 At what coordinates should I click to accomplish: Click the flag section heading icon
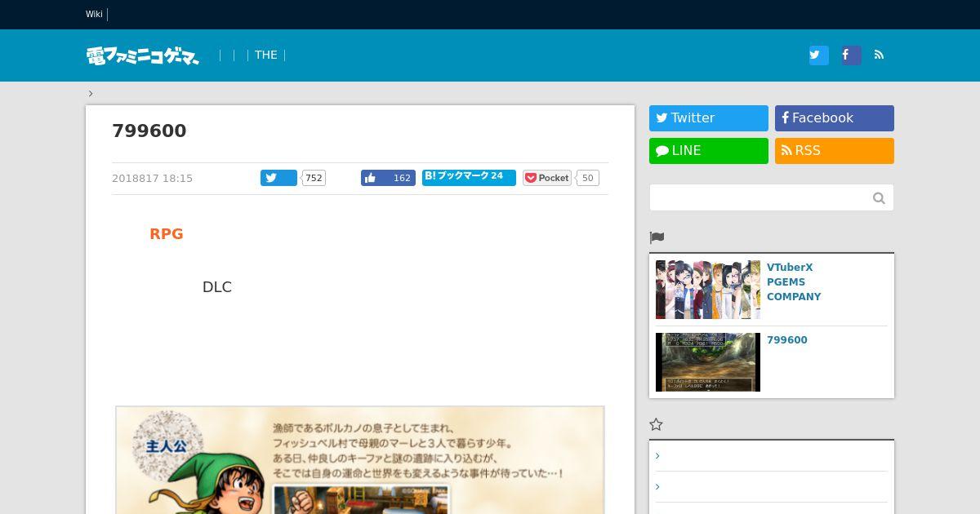click(657, 237)
